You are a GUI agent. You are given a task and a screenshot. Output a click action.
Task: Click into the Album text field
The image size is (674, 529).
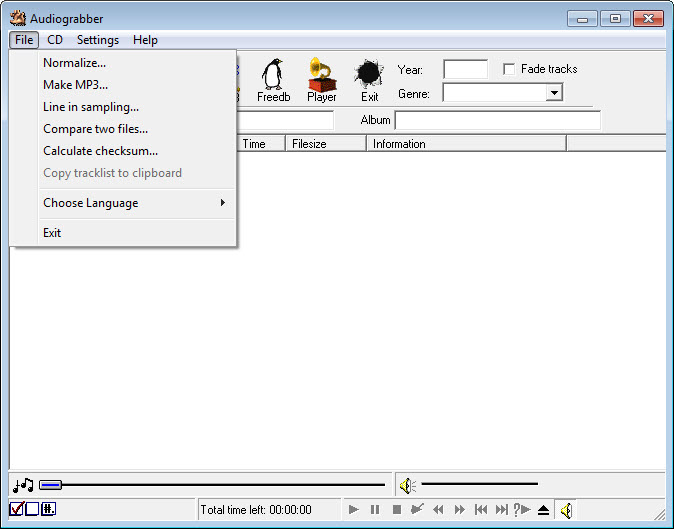pyautogui.click(x=498, y=120)
